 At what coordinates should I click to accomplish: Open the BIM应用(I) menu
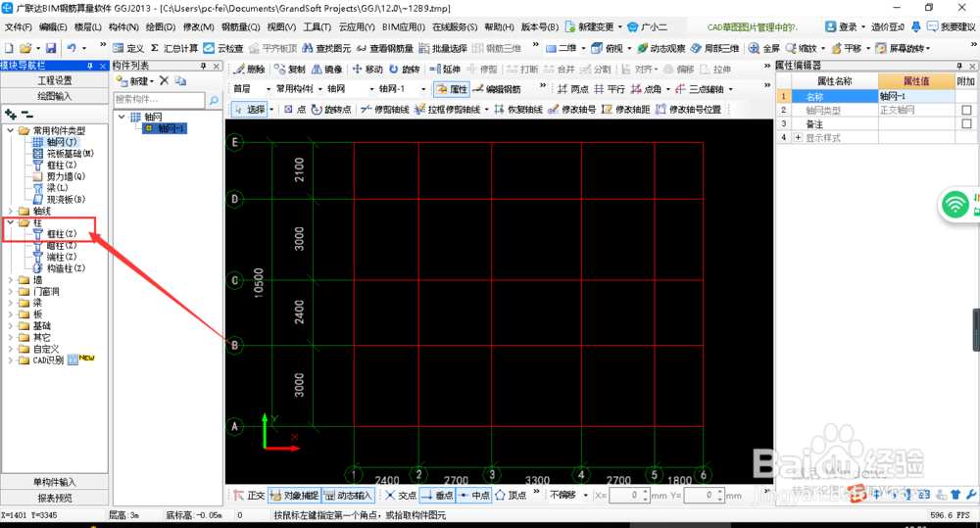tap(404, 26)
